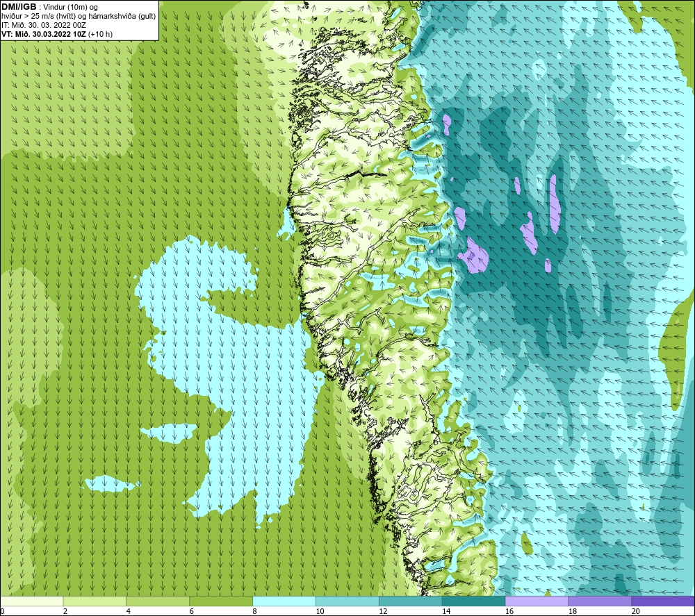This screenshot has width=695, height=616.
Task: Click the 10–12 m/s turquoise legend swatch
Action: coord(347,601)
